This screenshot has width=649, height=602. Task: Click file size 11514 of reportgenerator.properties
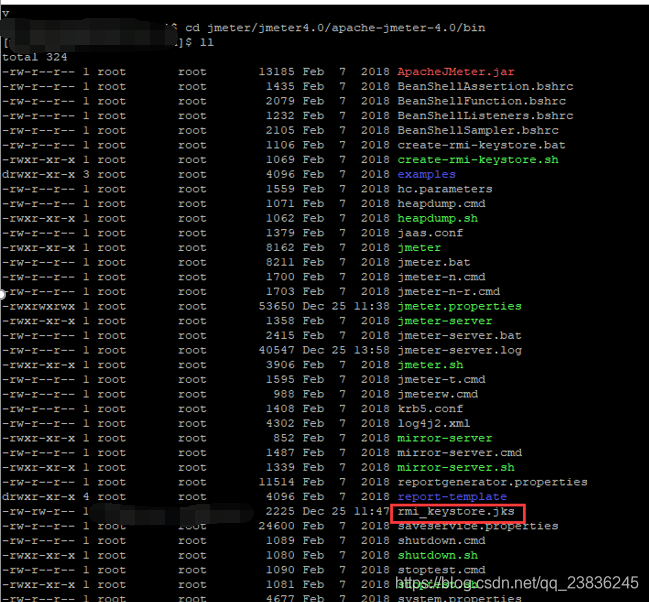point(276,482)
